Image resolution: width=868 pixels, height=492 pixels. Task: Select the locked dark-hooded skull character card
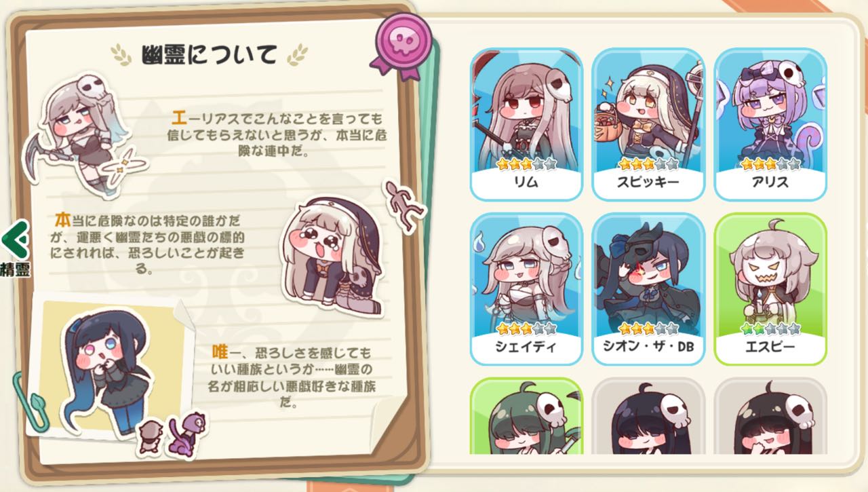pos(770,416)
